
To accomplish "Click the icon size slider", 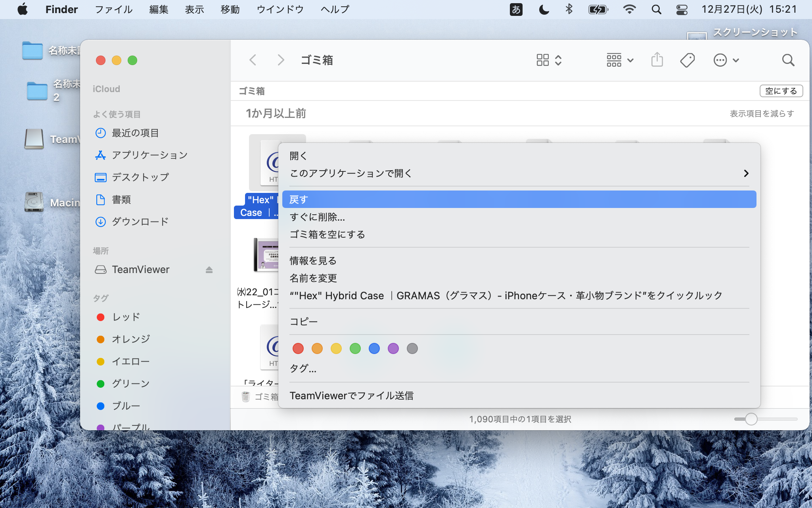I will pos(751,419).
